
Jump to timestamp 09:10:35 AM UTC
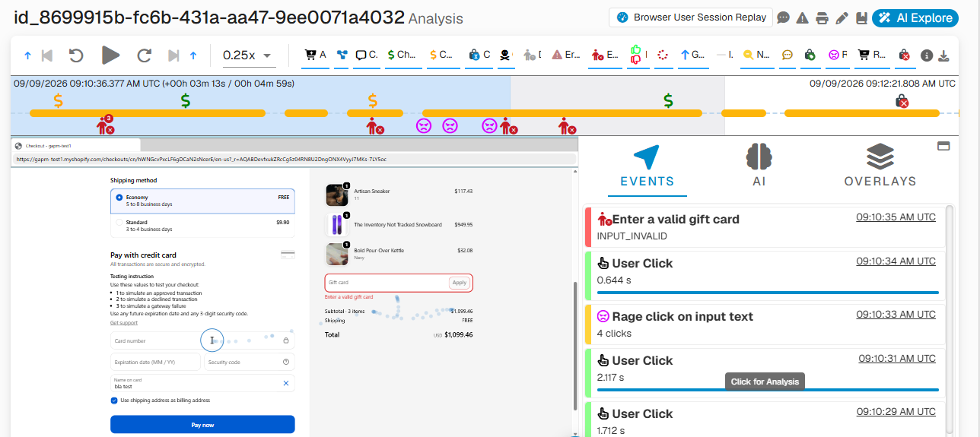coord(896,217)
